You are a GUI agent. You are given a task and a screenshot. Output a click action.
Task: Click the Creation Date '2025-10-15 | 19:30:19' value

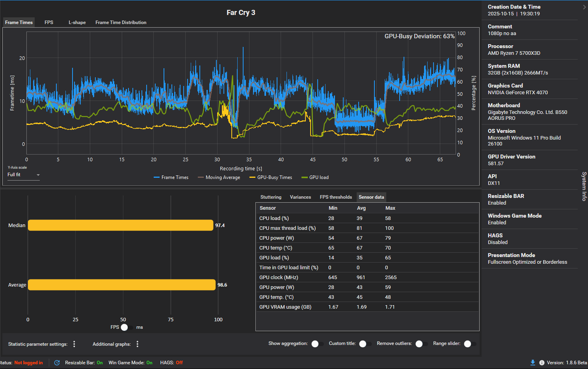[514, 14]
